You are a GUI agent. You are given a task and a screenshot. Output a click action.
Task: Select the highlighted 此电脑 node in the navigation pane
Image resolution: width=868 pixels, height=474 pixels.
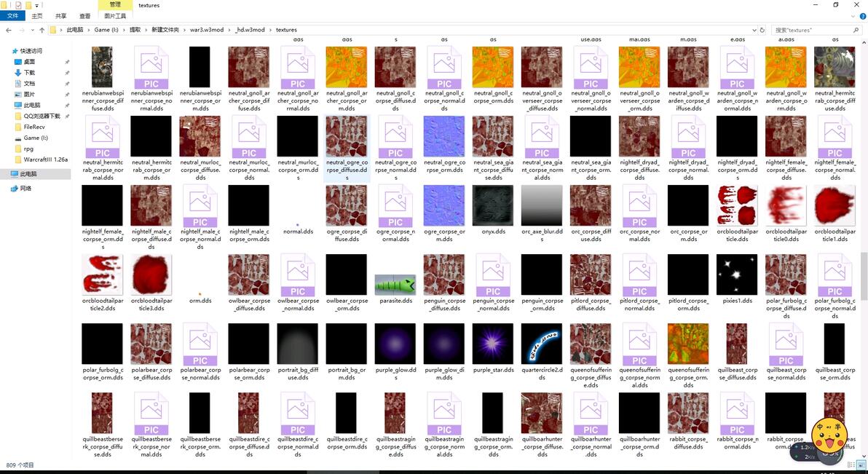[x=36, y=174]
